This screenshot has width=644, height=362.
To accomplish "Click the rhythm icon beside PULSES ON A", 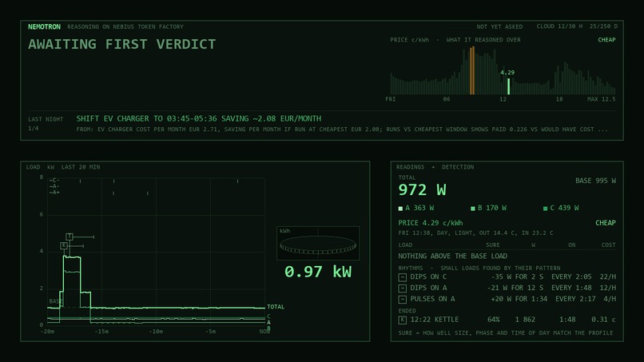I will tap(402, 300).
